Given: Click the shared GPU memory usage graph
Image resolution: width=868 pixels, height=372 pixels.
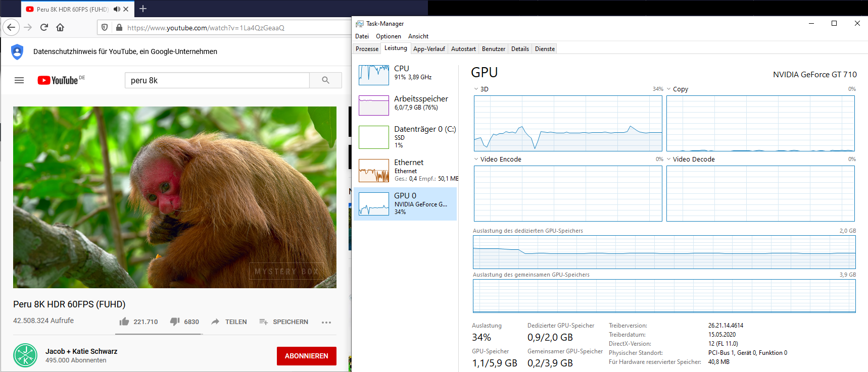Looking at the screenshot, I should click(664, 296).
